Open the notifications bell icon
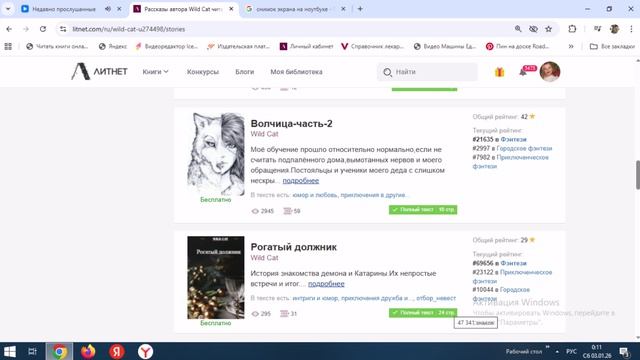This screenshot has height=360, width=640. (x=523, y=72)
